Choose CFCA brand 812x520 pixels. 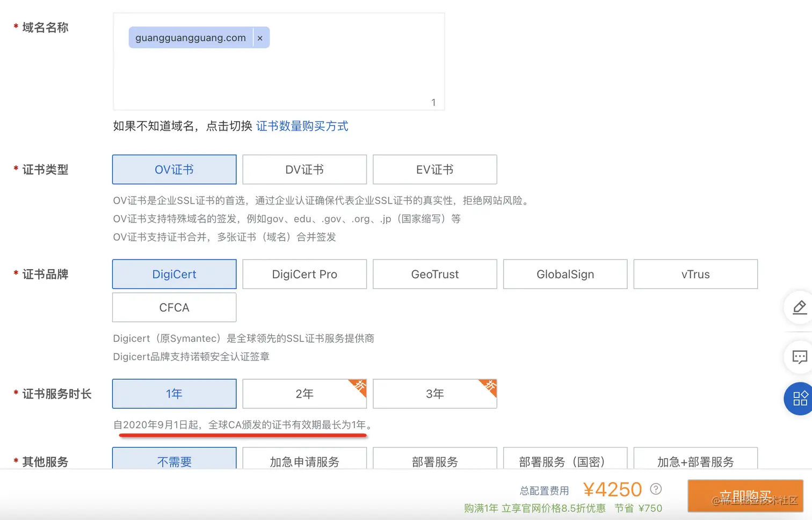(x=174, y=308)
